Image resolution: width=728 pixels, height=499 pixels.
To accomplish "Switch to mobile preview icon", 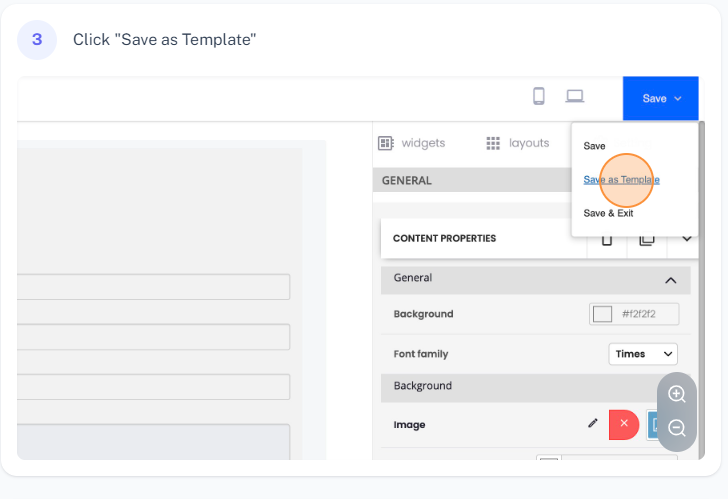I will point(539,96).
